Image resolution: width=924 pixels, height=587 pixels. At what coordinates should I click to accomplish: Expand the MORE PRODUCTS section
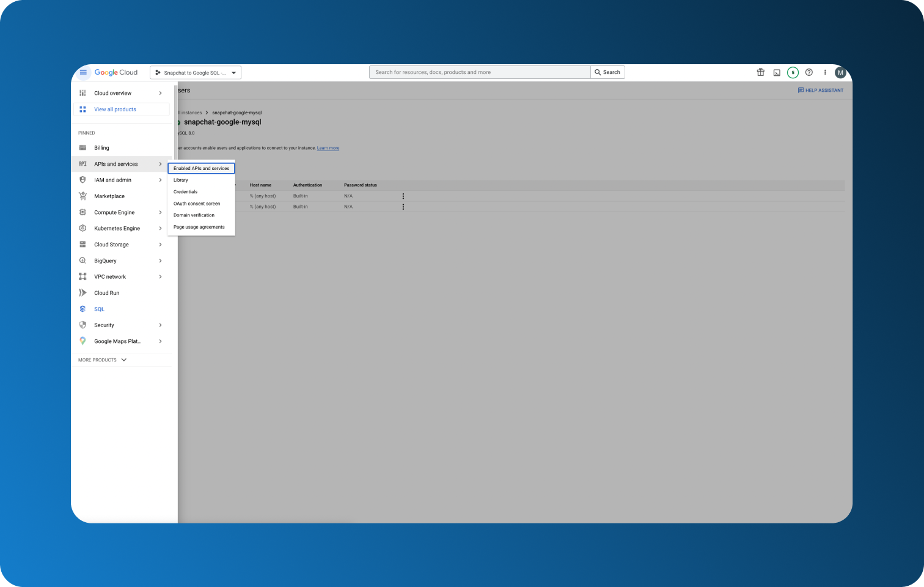102,360
